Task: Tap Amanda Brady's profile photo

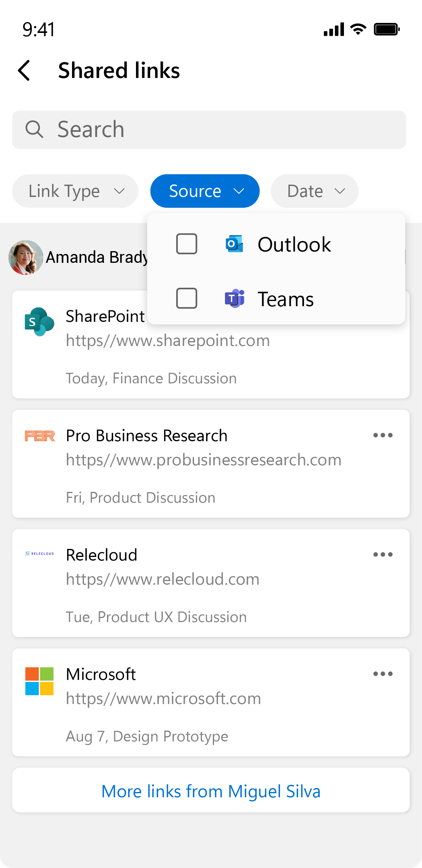Action: pos(26,258)
